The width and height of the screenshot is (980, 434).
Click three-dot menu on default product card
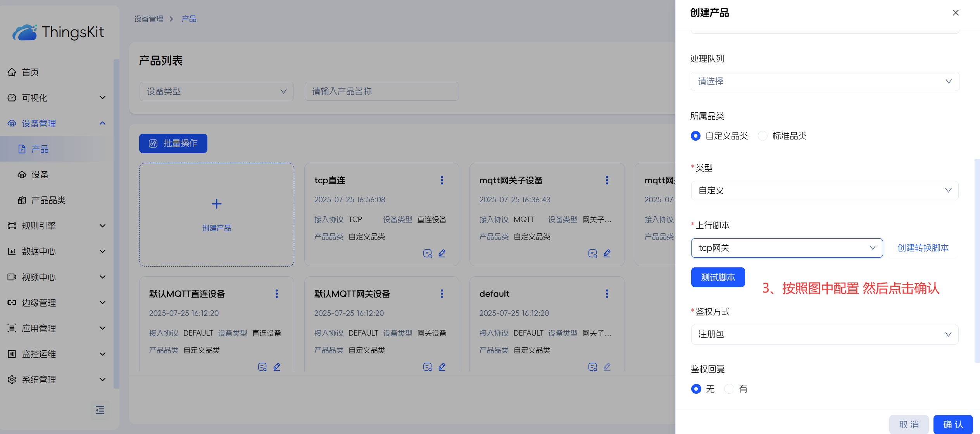607,294
